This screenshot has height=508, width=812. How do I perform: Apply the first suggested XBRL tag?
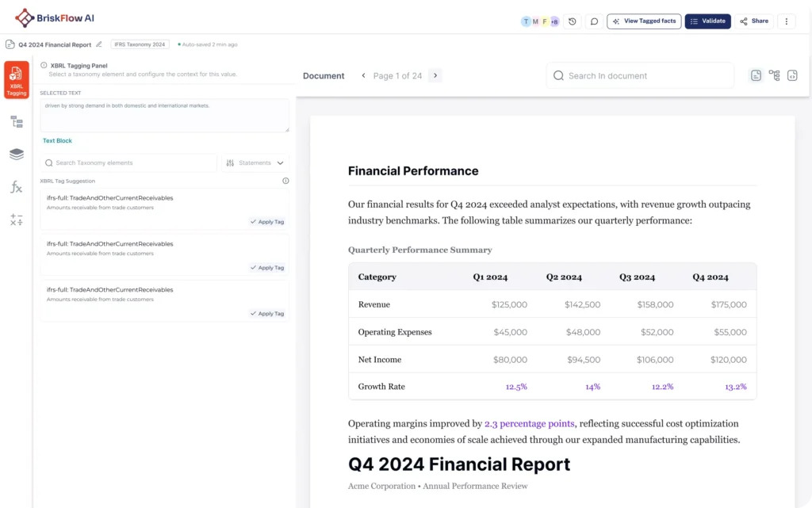[x=267, y=222]
